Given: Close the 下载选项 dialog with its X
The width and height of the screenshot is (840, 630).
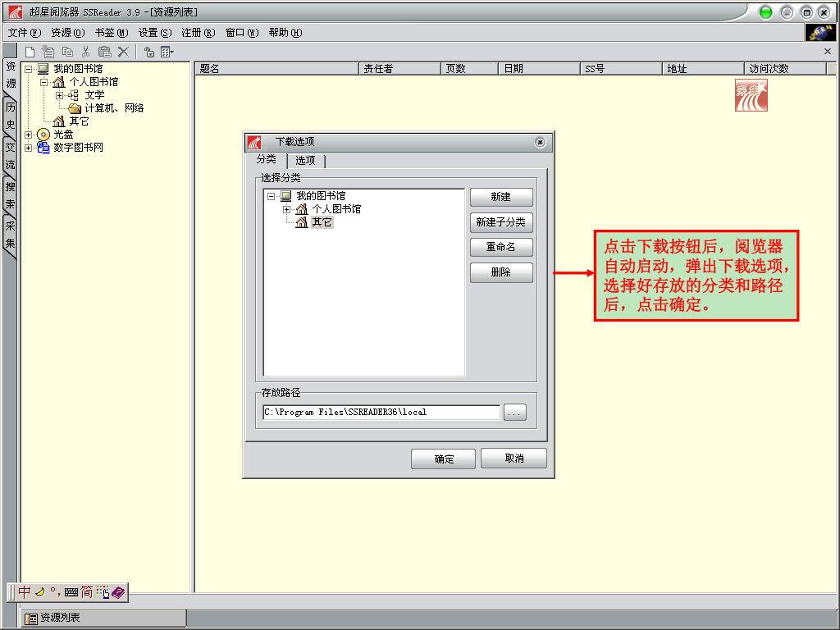Looking at the screenshot, I should 540,142.
